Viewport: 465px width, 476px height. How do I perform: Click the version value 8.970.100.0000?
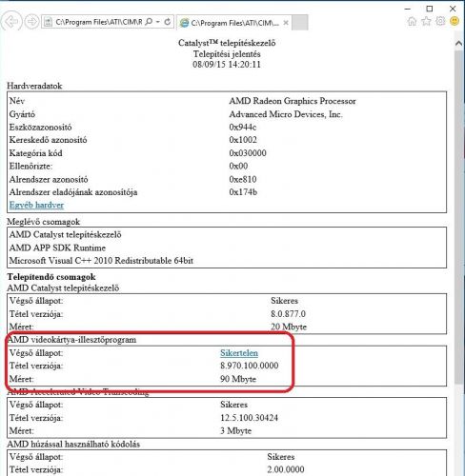250,366
